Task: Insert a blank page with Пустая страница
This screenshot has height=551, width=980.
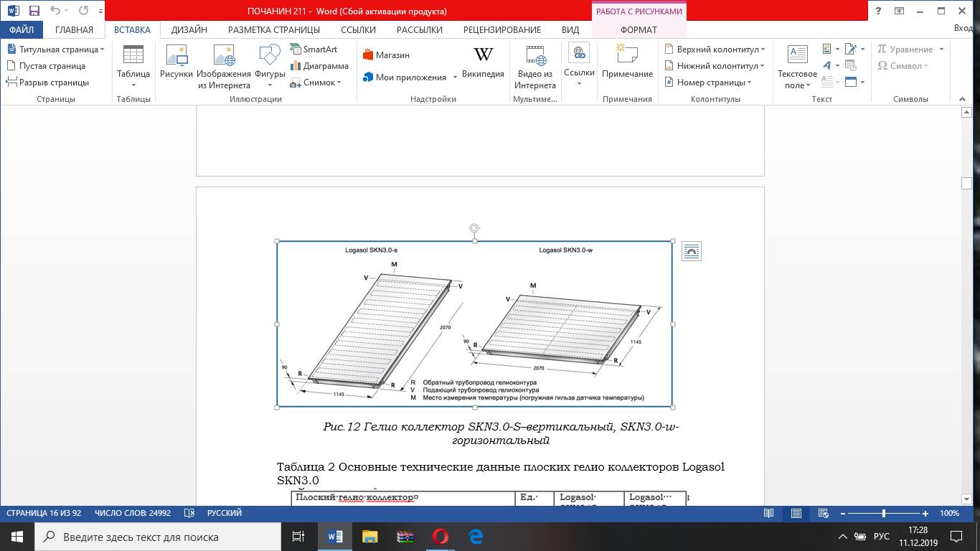Action: tap(47, 66)
